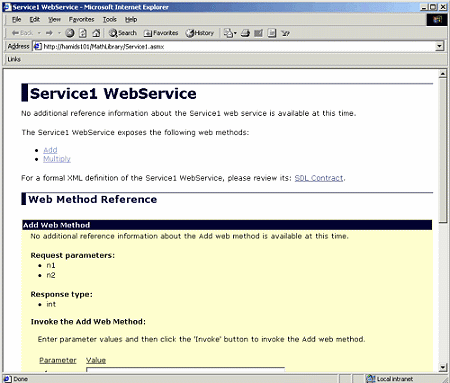Open the Edit menu

[x=35, y=19]
